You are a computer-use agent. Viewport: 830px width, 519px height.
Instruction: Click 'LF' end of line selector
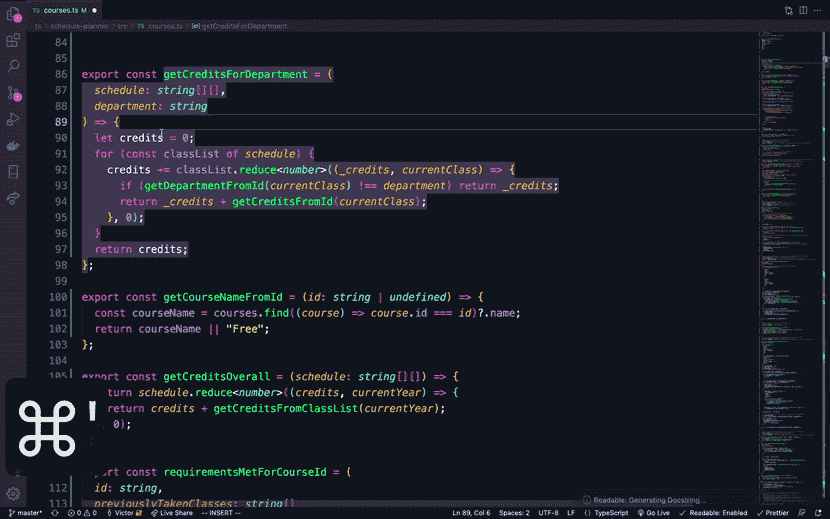click(x=571, y=513)
